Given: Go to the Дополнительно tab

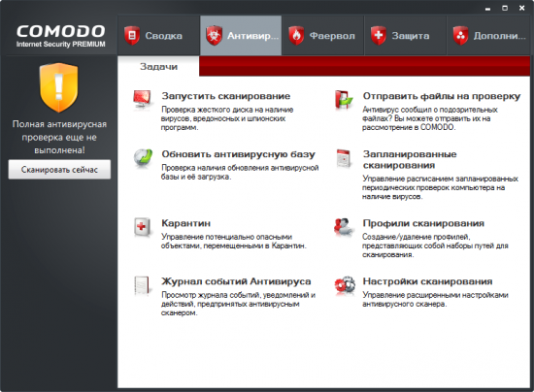Looking at the screenshot, I should click(x=488, y=35).
